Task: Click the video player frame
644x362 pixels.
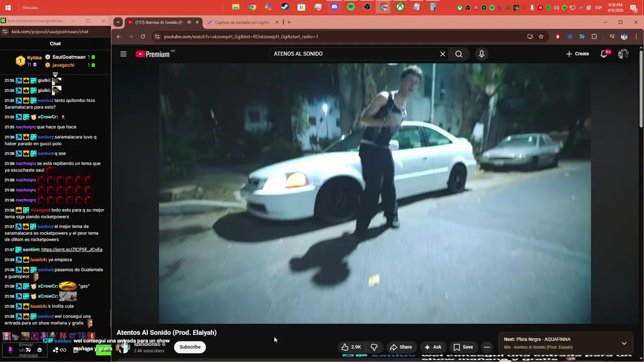Action: pos(375,193)
